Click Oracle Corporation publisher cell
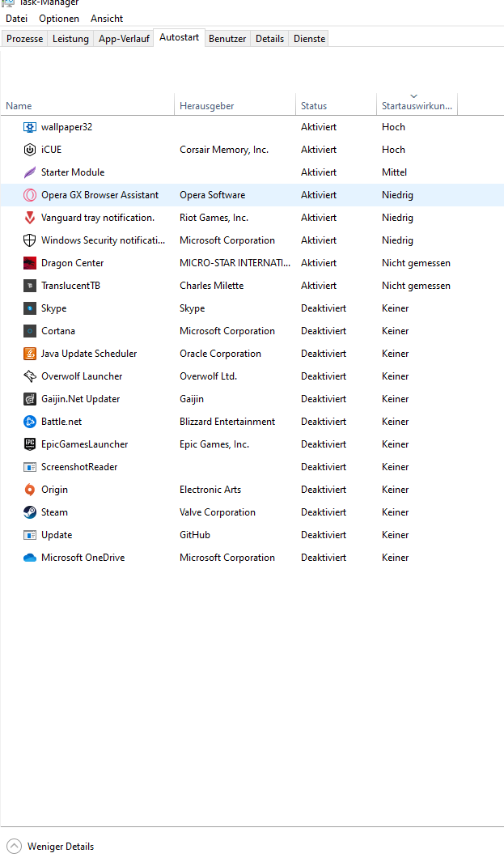This screenshot has width=504, height=866. pos(220,354)
